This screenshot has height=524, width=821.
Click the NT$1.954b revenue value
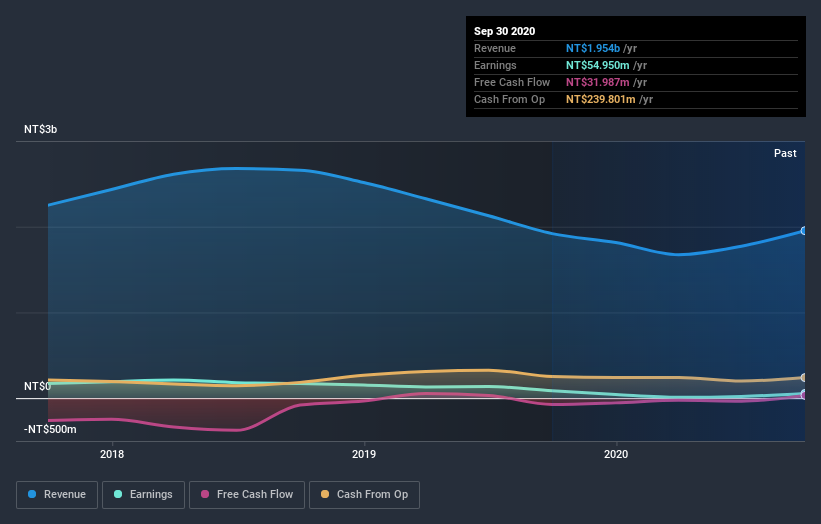593,48
